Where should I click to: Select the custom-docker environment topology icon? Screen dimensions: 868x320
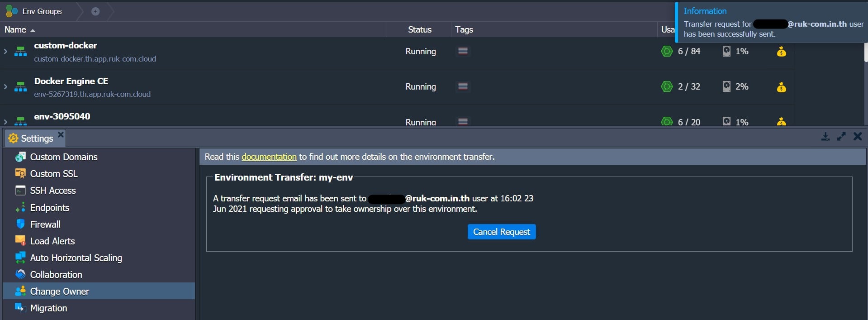(20, 51)
